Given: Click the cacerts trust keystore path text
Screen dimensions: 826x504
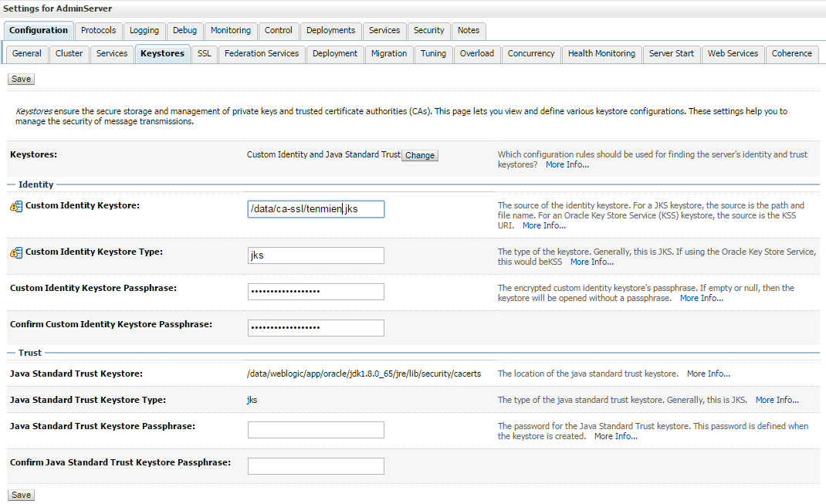Looking at the screenshot, I should [364, 374].
